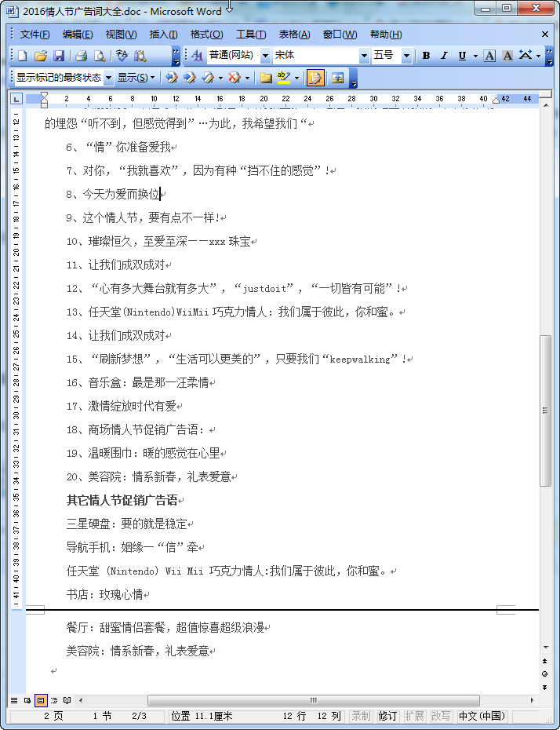Open the 编辑(E) menu
The width and height of the screenshot is (560, 730).
(x=78, y=35)
